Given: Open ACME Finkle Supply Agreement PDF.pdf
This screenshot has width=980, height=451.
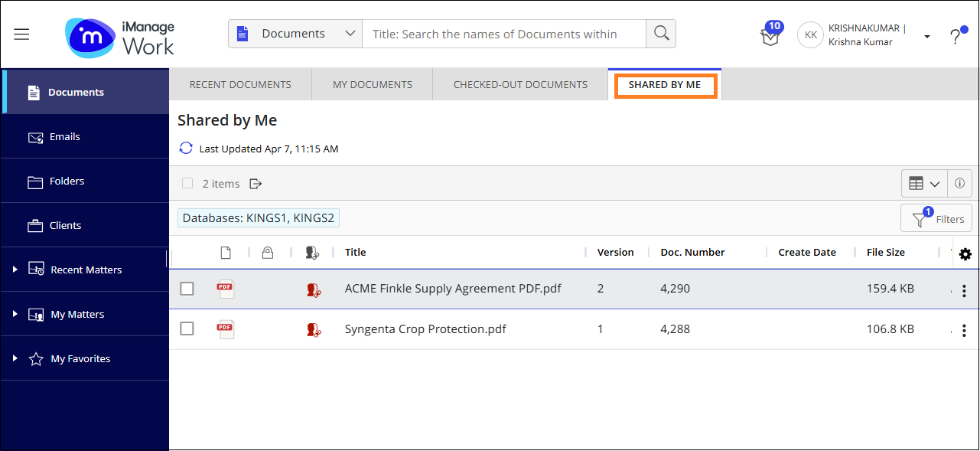Looking at the screenshot, I should pos(453,289).
